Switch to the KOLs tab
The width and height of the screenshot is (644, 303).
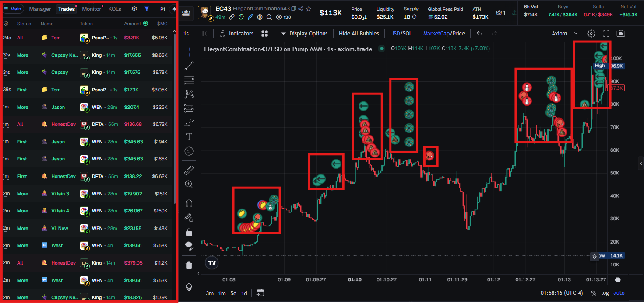(x=115, y=9)
